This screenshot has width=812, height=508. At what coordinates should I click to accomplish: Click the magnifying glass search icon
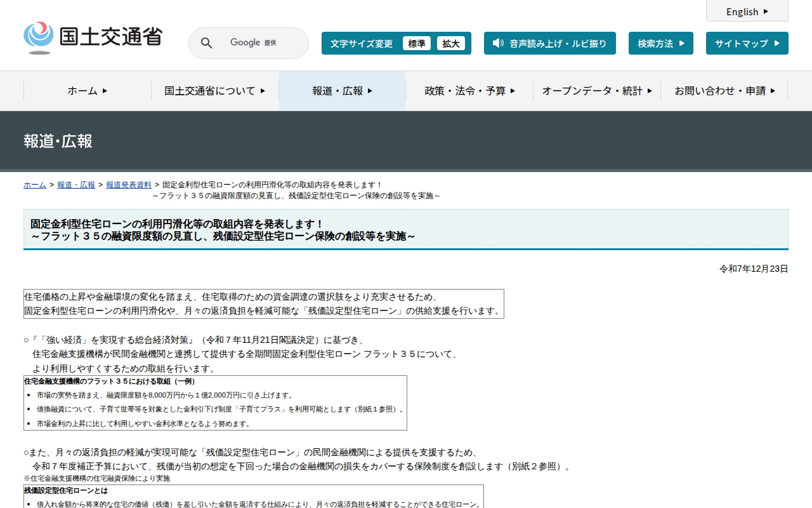[x=206, y=43]
